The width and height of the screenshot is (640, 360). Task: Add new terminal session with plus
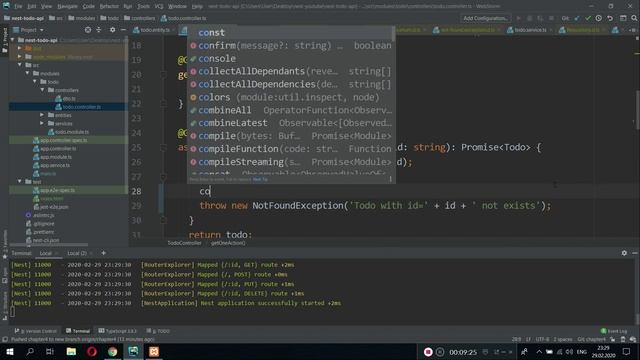click(x=103, y=253)
